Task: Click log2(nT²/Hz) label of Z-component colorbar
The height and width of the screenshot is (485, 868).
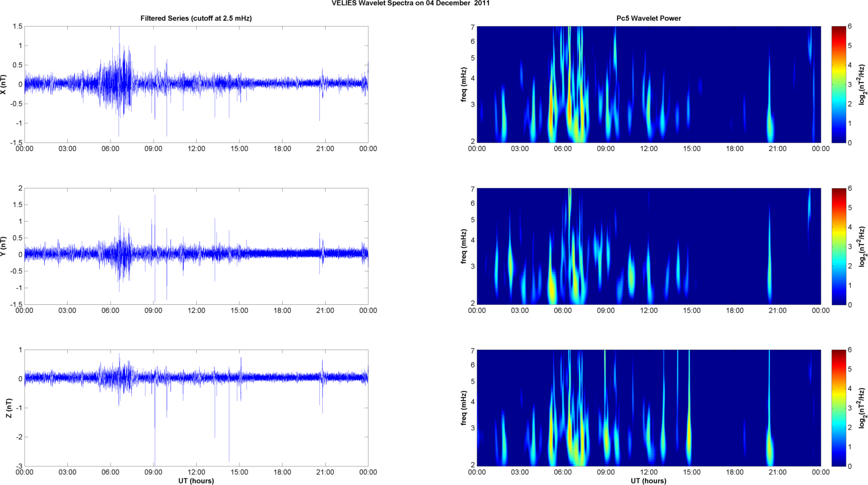Action: 862,408
